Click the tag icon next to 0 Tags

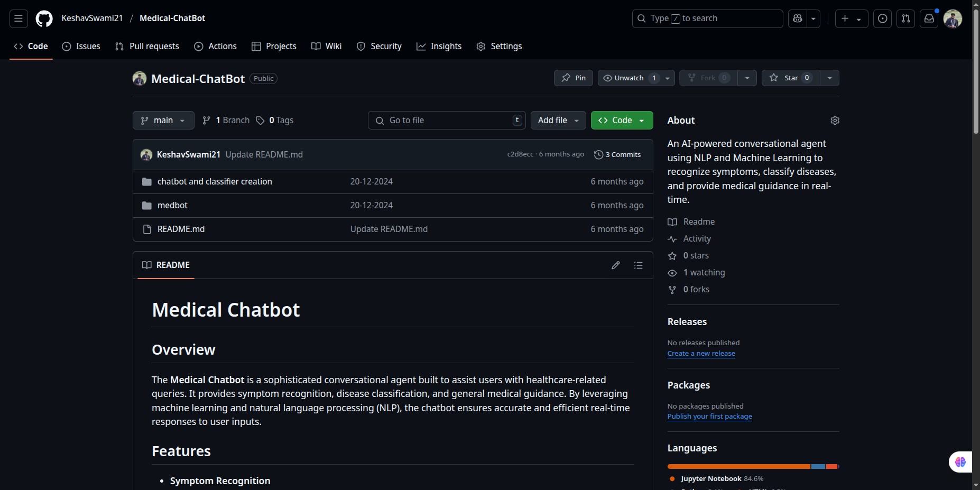tap(260, 121)
